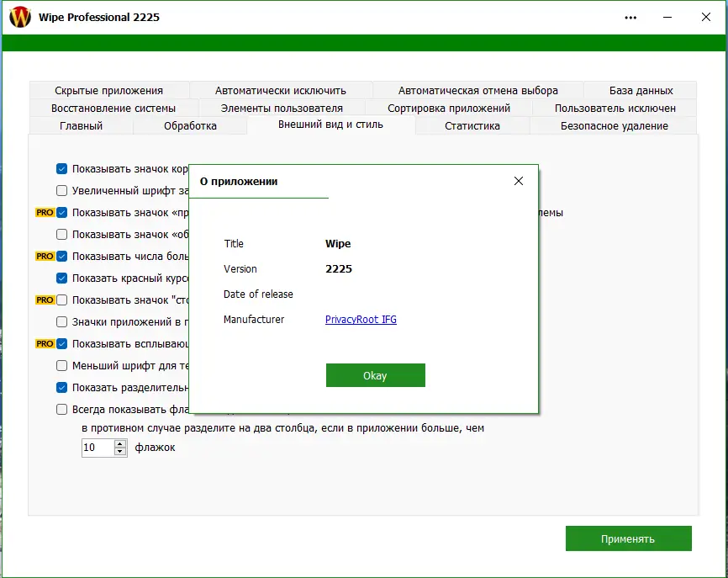Click the PRO badge next to Показывать всплывающ
Screen dimensions: 728x578
[45, 343]
